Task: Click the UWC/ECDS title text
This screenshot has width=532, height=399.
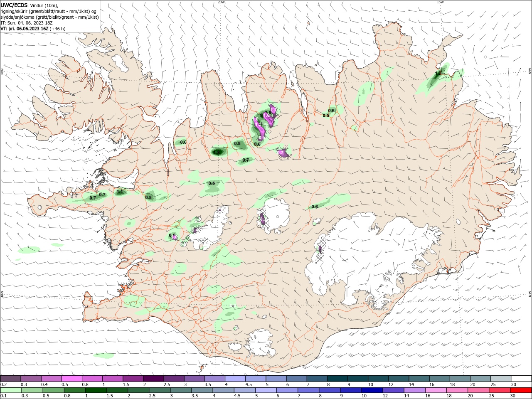Action: pyautogui.click(x=14, y=5)
